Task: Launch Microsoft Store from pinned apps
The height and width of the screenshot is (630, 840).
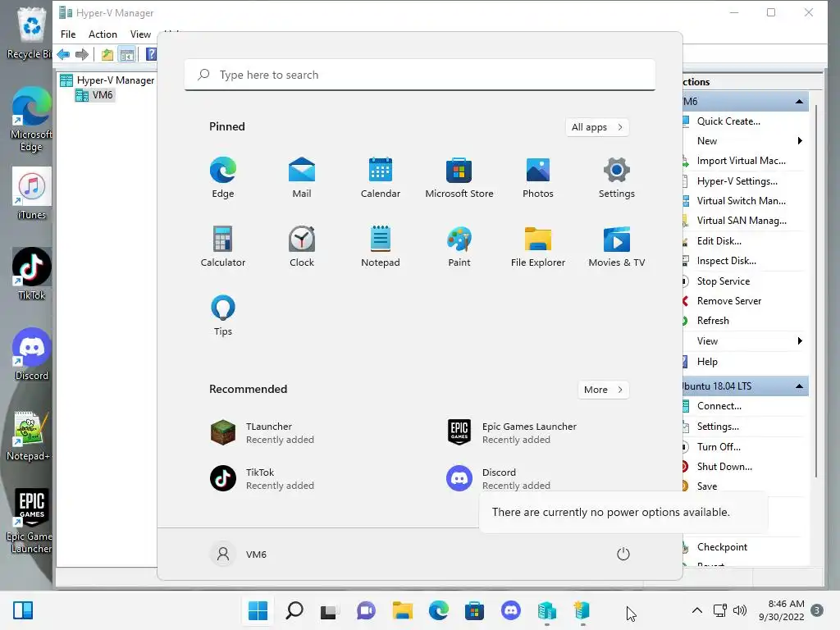Action: 459,178
